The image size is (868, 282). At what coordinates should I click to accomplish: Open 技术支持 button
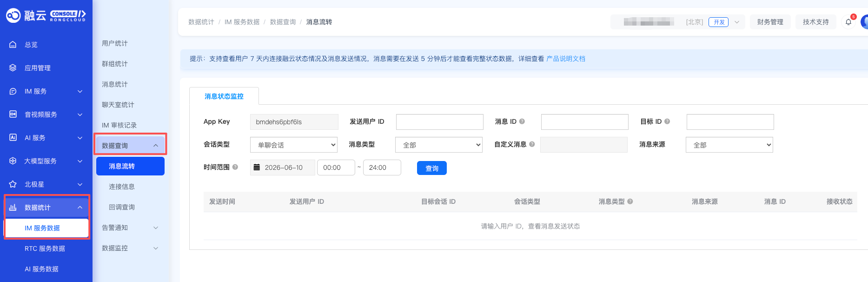coord(816,22)
